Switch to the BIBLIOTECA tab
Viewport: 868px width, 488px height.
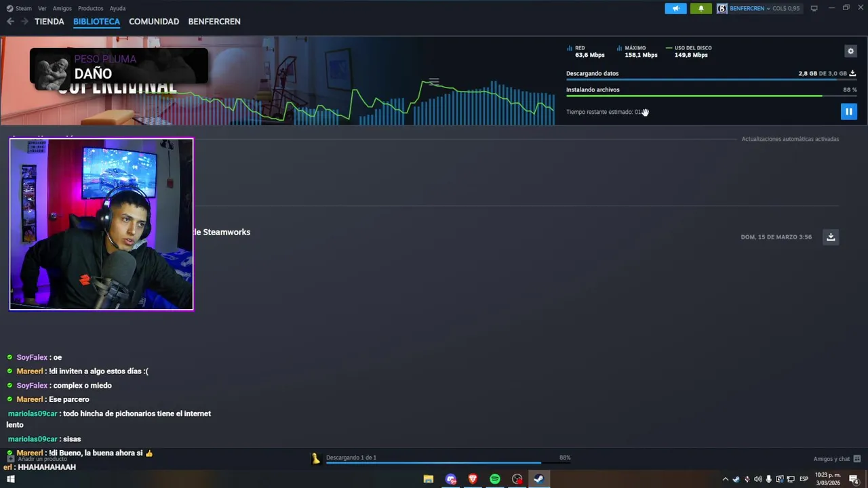(96, 22)
